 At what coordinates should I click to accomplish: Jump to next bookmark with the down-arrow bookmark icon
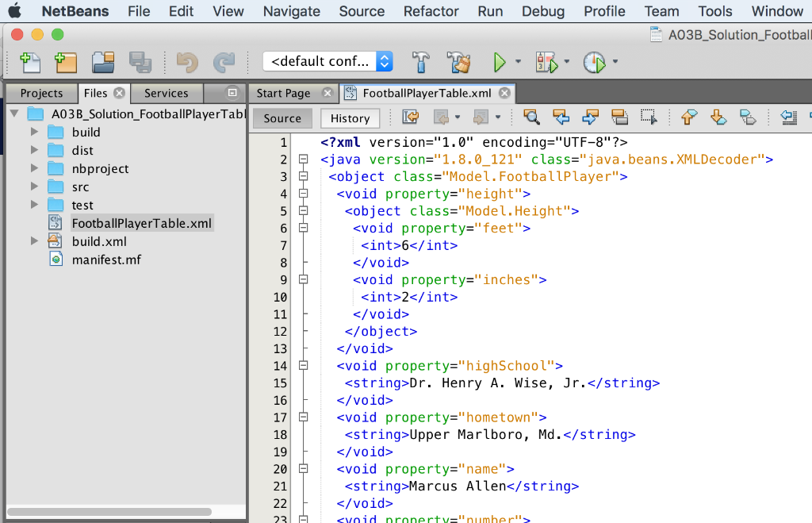tap(718, 117)
